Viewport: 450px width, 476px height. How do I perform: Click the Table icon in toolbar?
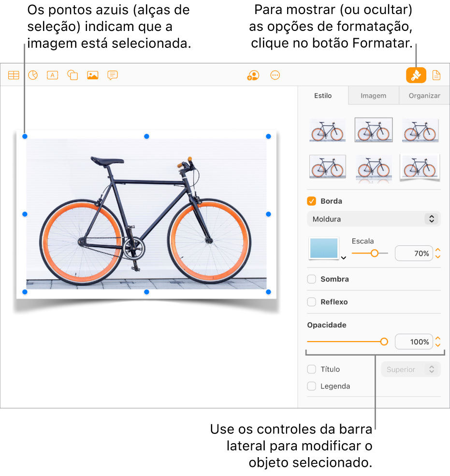[x=14, y=75]
